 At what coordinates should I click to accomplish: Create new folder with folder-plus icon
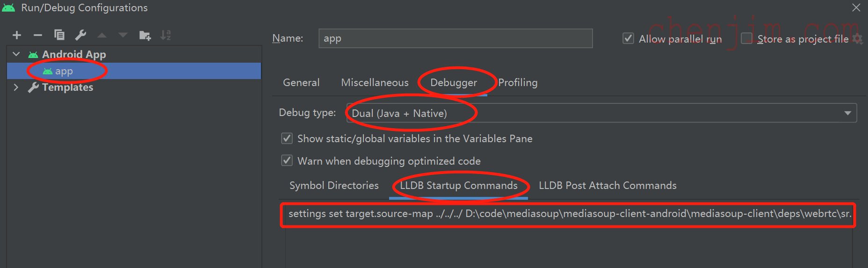[145, 35]
